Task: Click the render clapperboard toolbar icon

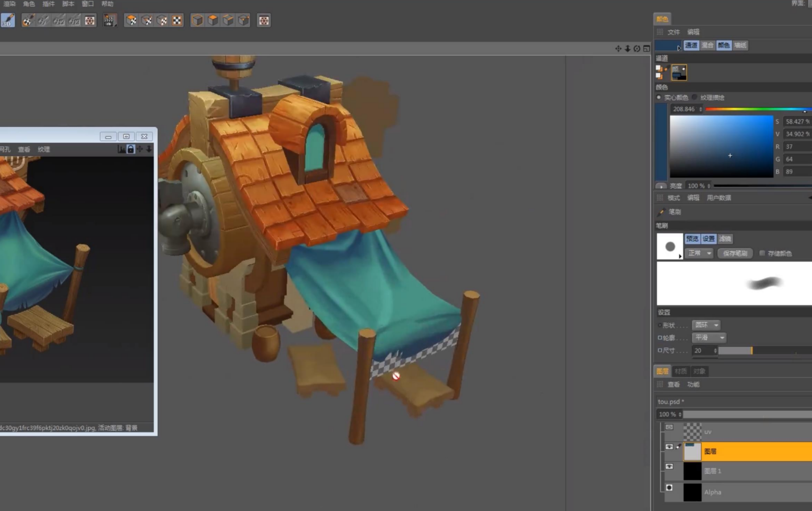Action: tap(110, 20)
